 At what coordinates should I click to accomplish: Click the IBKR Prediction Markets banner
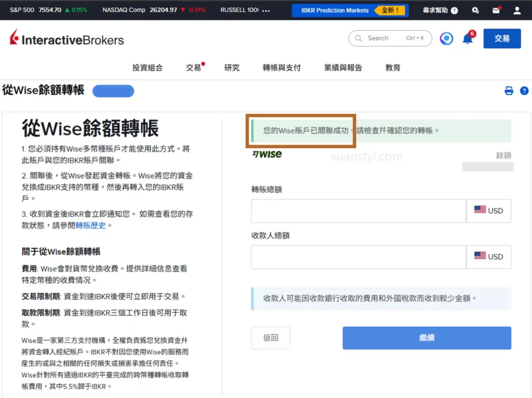(x=350, y=10)
